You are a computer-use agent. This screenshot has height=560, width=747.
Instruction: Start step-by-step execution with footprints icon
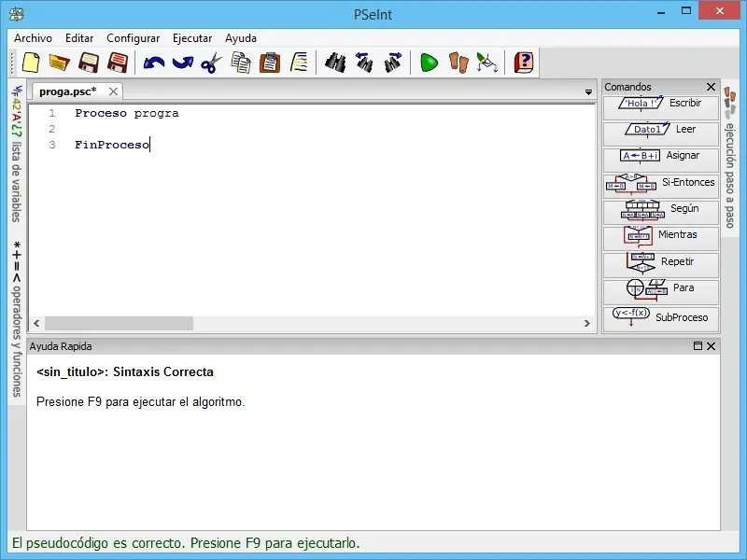[x=458, y=63]
